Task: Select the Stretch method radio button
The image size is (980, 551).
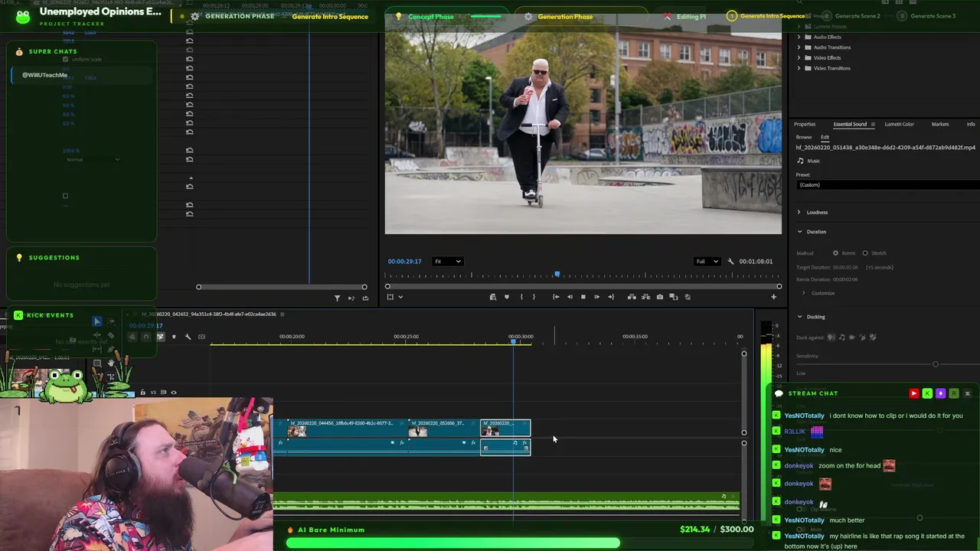Action: tap(865, 253)
